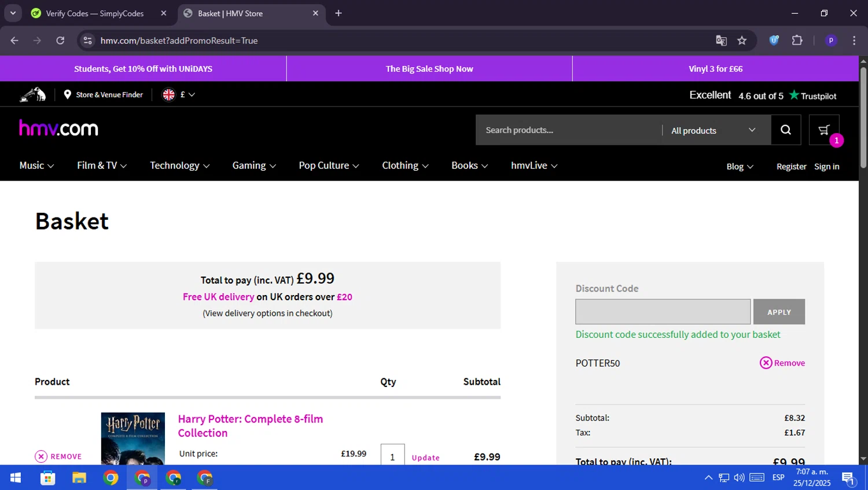Click the Sign in link

826,167
